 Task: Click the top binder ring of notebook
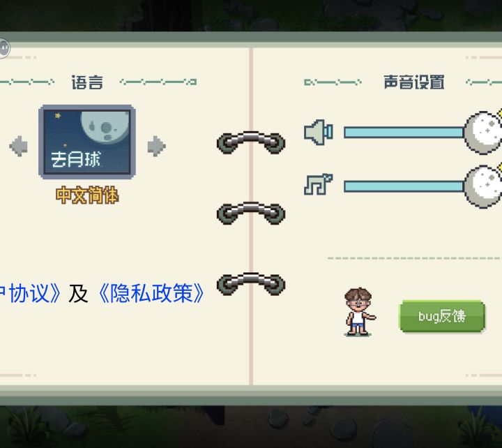point(251,142)
